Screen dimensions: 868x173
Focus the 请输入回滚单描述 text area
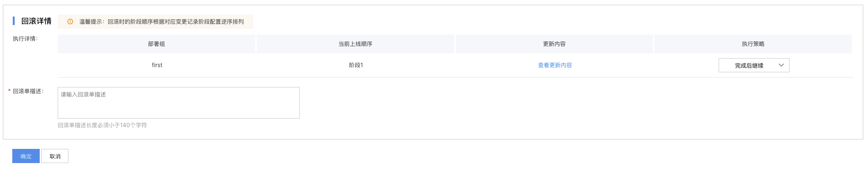(x=179, y=103)
